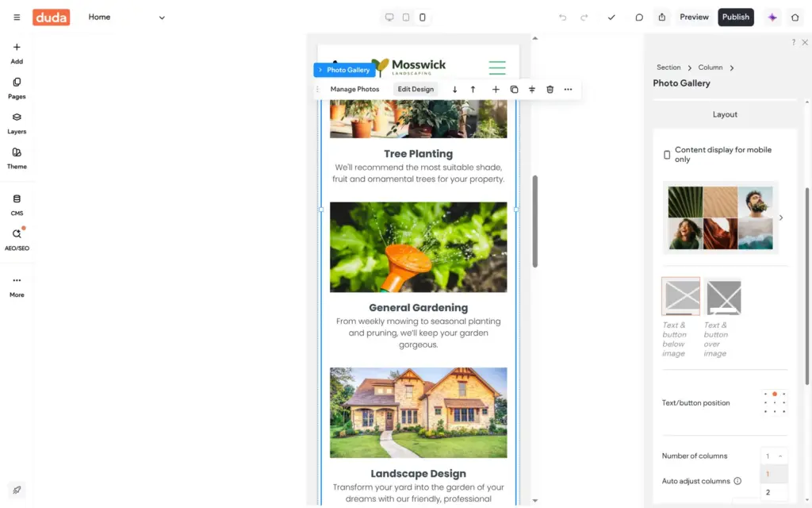
Task: Click the Photo Gallery widget label
Action: click(344, 70)
